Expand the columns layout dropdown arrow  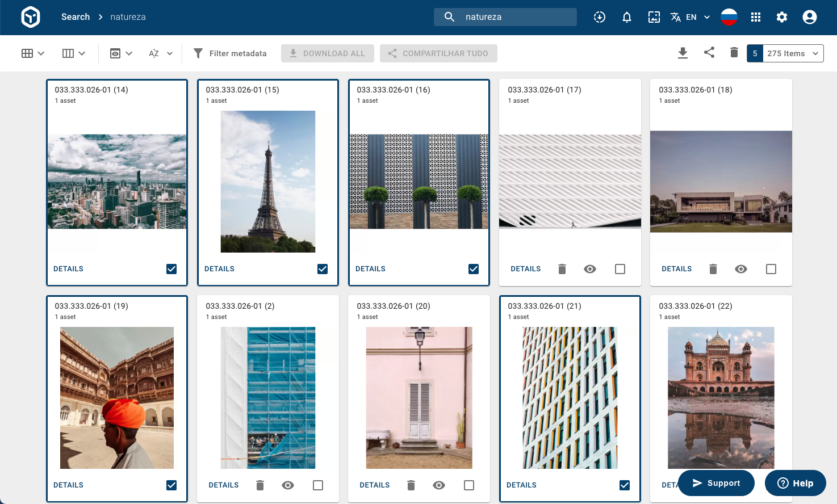click(x=82, y=53)
